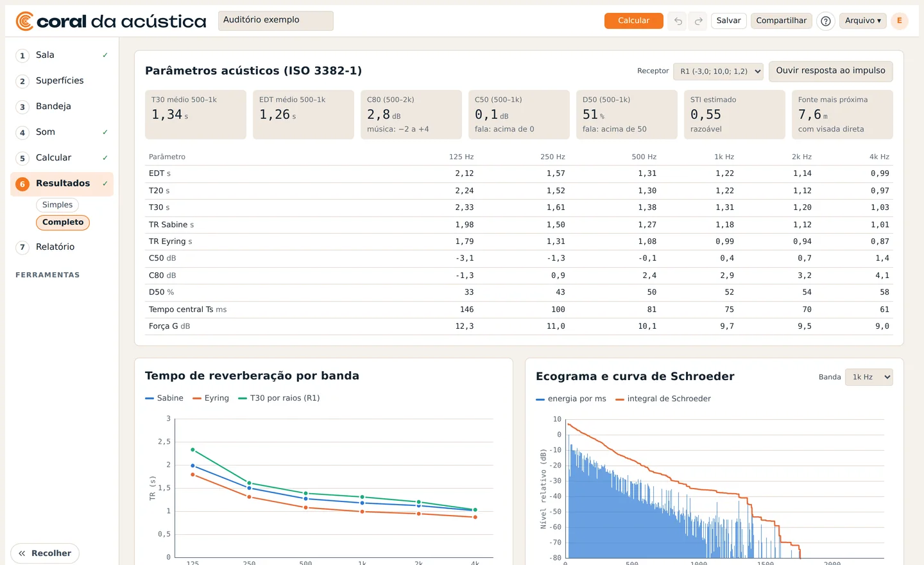Click the TR Sabine row label

(x=171, y=225)
